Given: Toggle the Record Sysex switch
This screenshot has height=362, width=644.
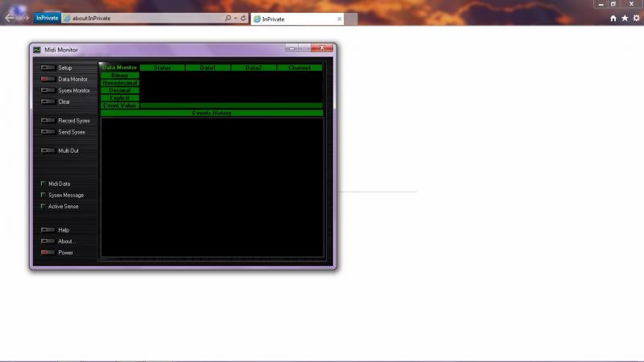Looking at the screenshot, I should point(47,121).
